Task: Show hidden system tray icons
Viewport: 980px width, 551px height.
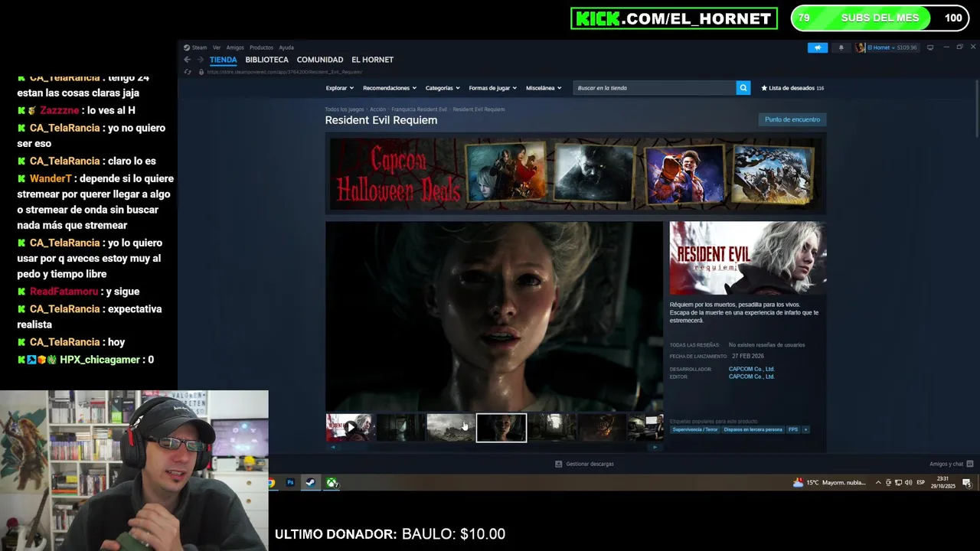Action: click(878, 483)
